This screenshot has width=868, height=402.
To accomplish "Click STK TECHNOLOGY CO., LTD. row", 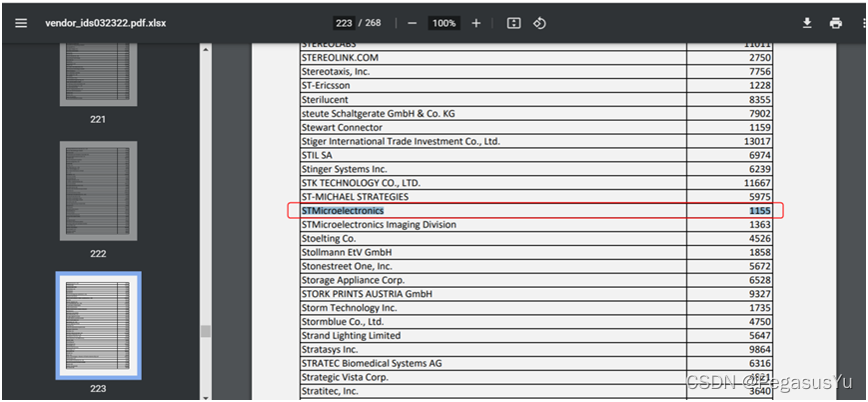I will click(535, 183).
